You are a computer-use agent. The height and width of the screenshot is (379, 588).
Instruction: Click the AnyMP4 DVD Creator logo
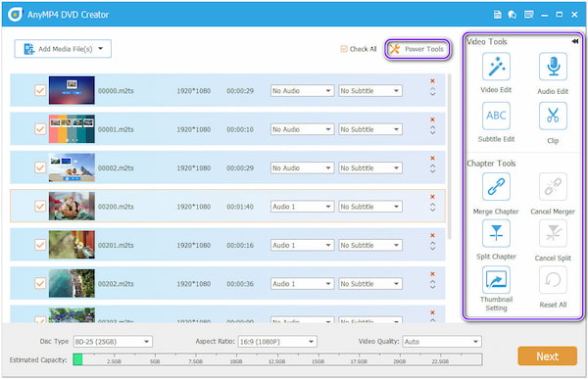pyautogui.click(x=15, y=15)
